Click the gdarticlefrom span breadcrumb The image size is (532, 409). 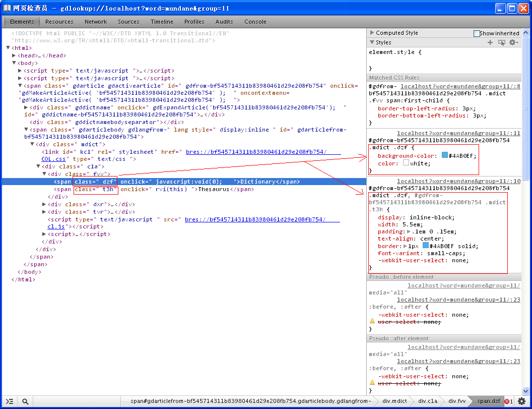[x=251, y=401]
